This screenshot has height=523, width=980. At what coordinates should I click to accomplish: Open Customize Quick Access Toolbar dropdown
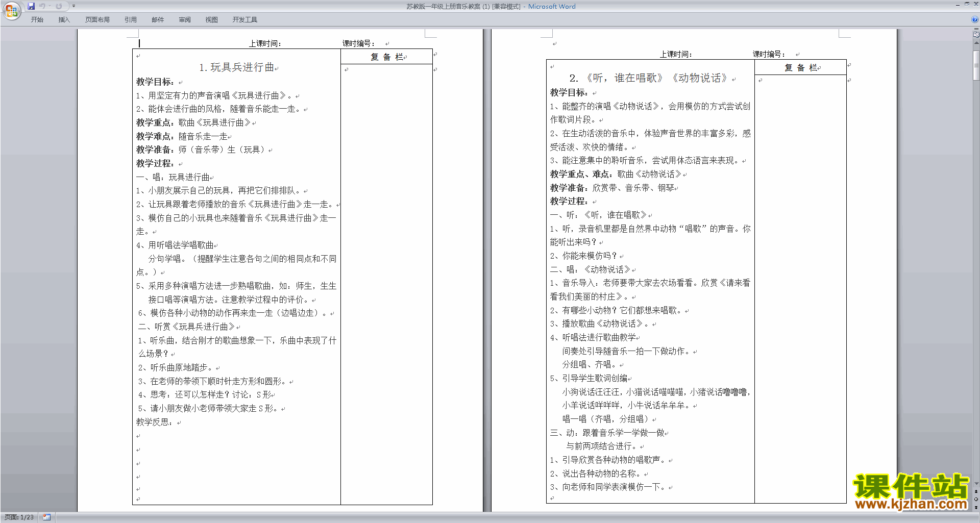pyautogui.click(x=73, y=6)
